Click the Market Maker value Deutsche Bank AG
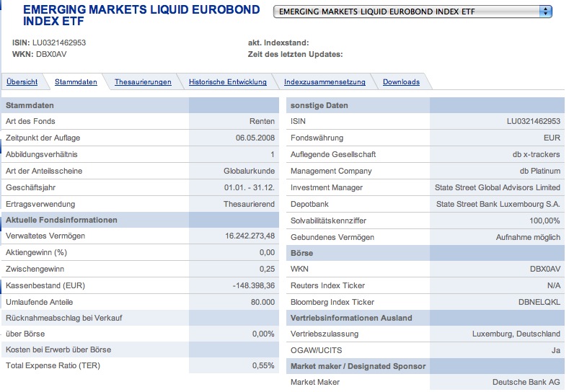Image resolution: width=569 pixels, height=392 pixels. 526,382
